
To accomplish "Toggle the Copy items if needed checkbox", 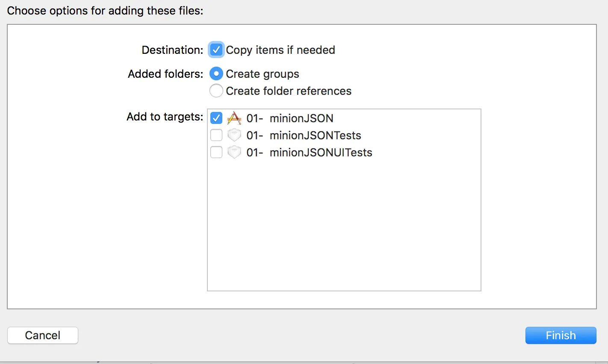I will tap(216, 50).
